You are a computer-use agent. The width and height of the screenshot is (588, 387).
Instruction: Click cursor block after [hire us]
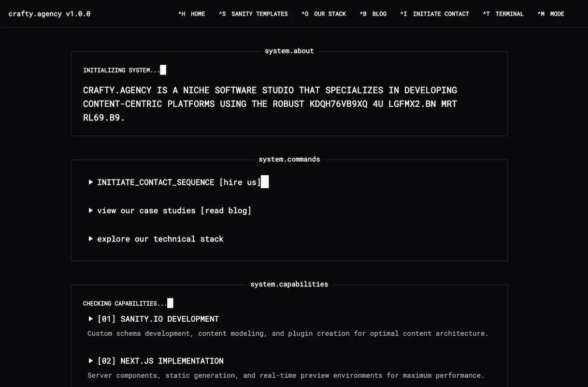tap(265, 182)
